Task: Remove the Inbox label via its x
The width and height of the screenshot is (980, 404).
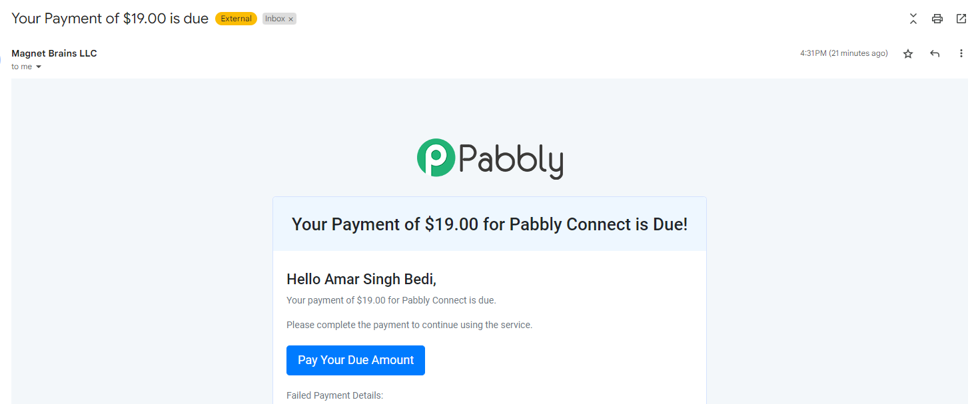Action: point(291,19)
